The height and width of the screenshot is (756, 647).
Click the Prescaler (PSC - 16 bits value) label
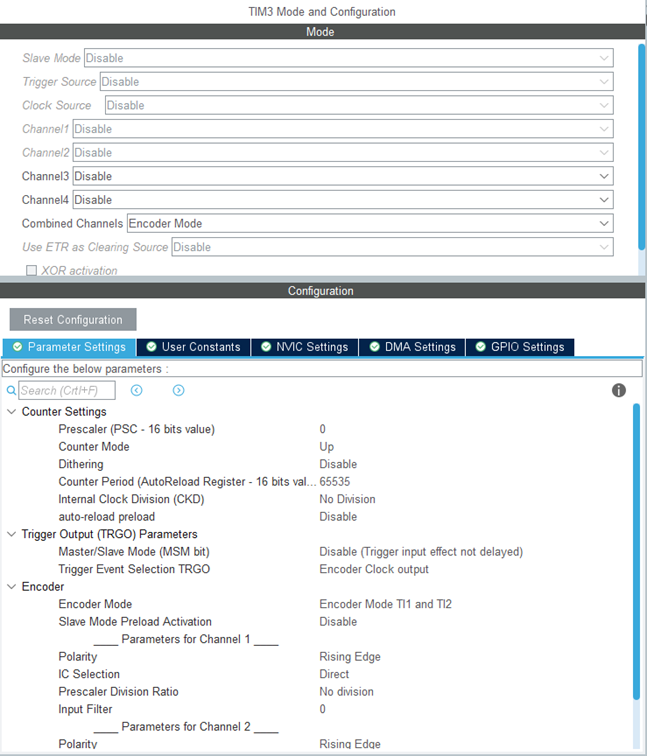click(x=136, y=429)
